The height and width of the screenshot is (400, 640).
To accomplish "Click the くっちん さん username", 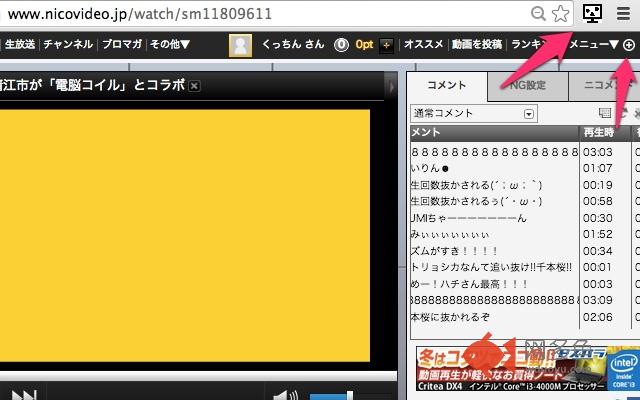I will coord(293,44).
